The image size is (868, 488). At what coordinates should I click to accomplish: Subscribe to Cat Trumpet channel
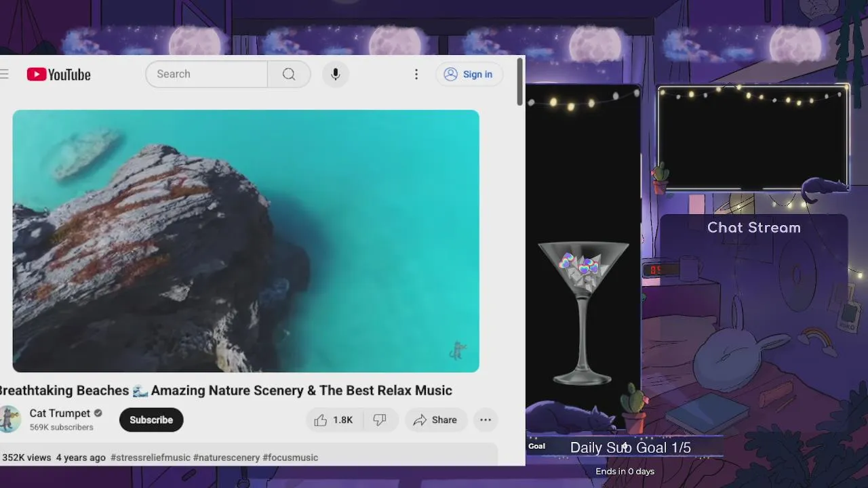pyautogui.click(x=151, y=420)
